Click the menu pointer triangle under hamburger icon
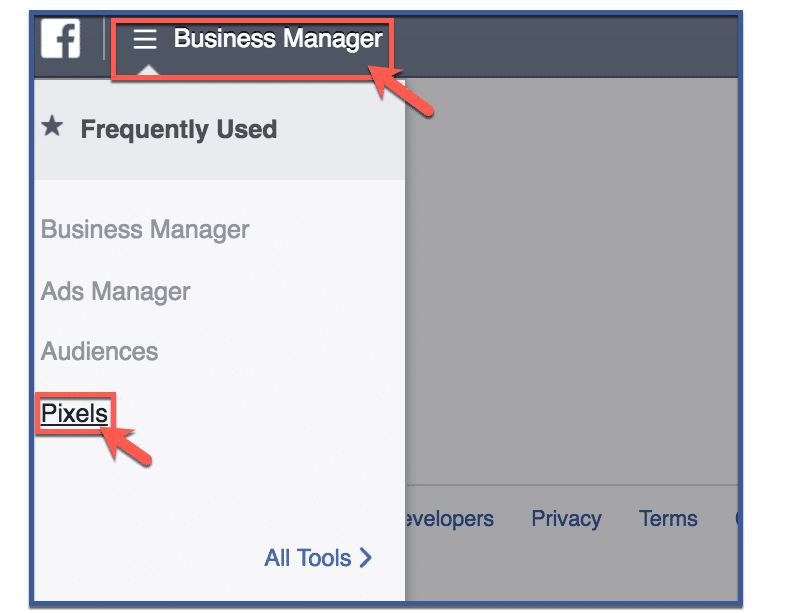The width and height of the screenshot is (794, 613). click(147, 70)
